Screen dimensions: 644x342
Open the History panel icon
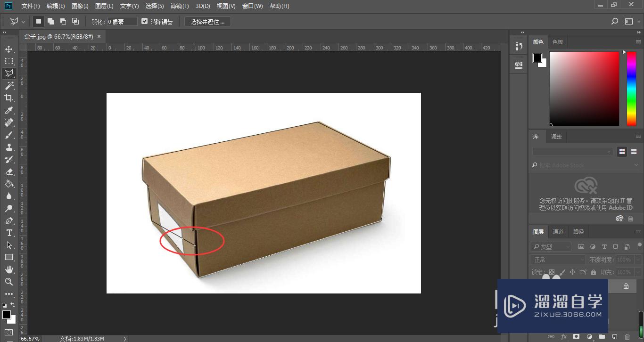[519, 46]
